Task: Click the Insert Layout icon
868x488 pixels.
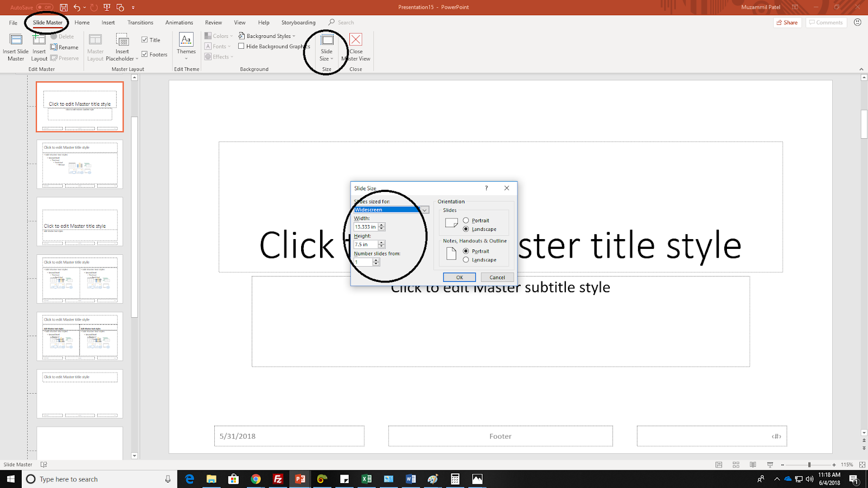Action: 39,40
